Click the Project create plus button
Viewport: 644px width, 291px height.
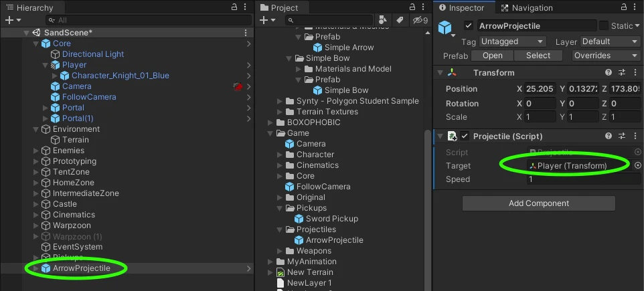point(264,20)
